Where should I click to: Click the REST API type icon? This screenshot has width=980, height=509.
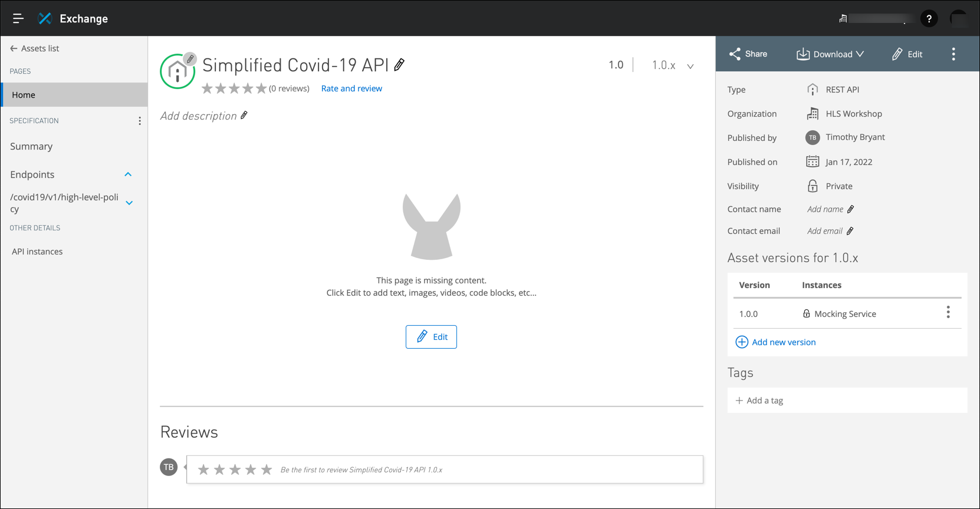[813, 90]
